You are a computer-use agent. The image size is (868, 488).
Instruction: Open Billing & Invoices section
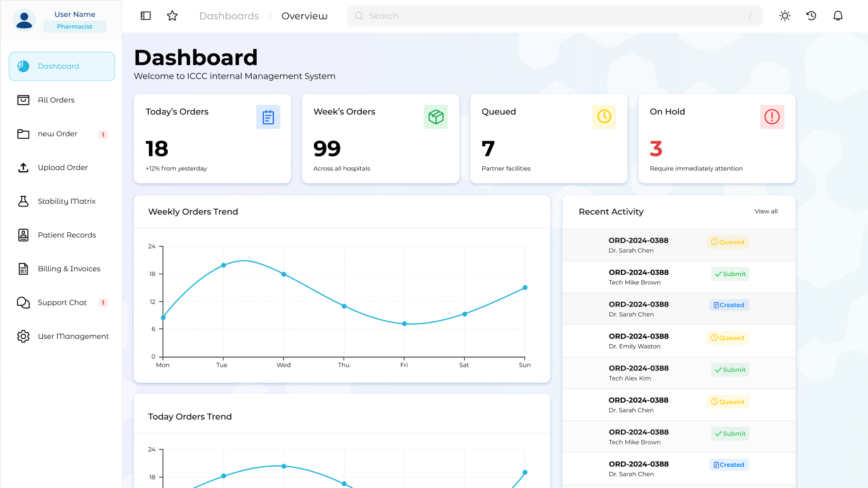click(23, 269)
